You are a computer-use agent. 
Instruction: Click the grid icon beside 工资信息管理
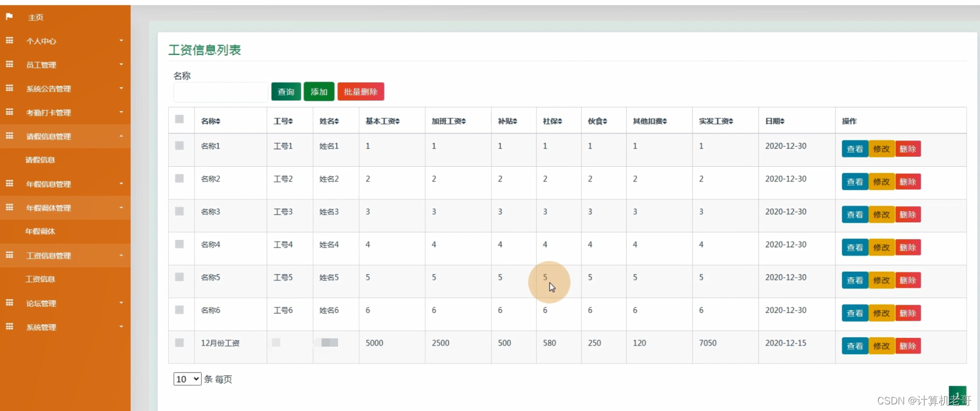(9, 255)
